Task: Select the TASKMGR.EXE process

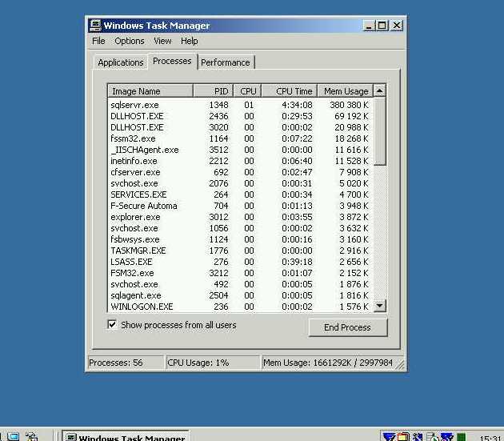Action: 240,251
